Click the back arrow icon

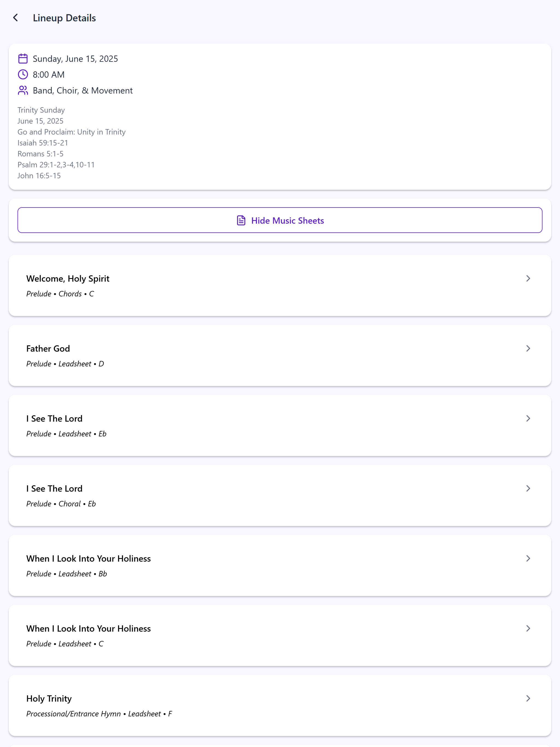click(x=16, y=18)
